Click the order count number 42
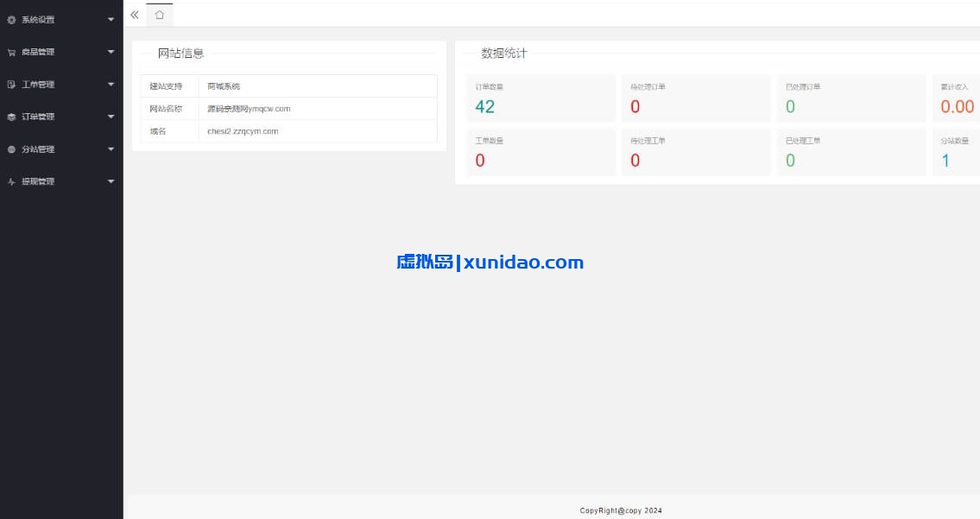The height and width of the screenshot is (519, 980). pyautogui.click(x=484, y=105)
